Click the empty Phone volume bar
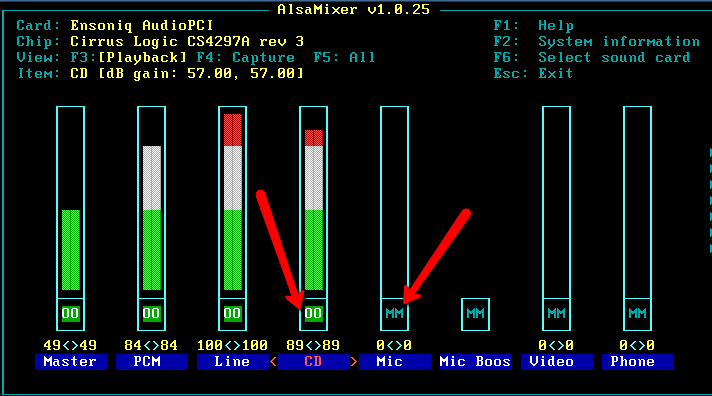 coord(638,203)
